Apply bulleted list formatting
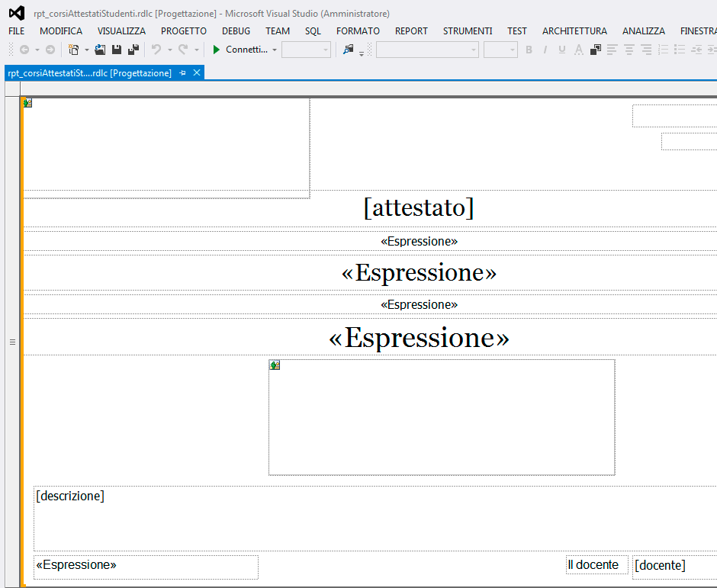Image resolution: width=717 pixels, height=588 pixels. pyautogui.click(x=680, y=50)
